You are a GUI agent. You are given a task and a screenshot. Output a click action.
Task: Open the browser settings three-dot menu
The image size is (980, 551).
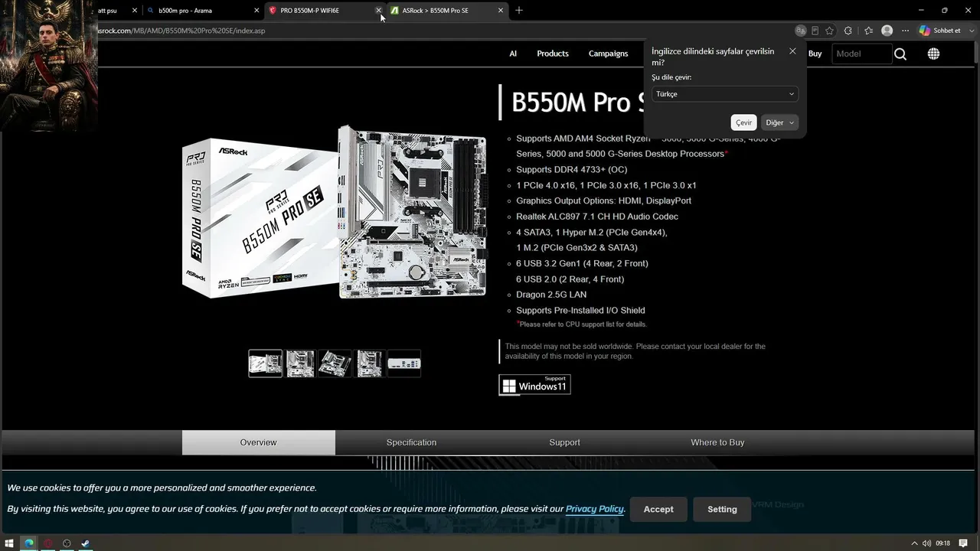905,31
